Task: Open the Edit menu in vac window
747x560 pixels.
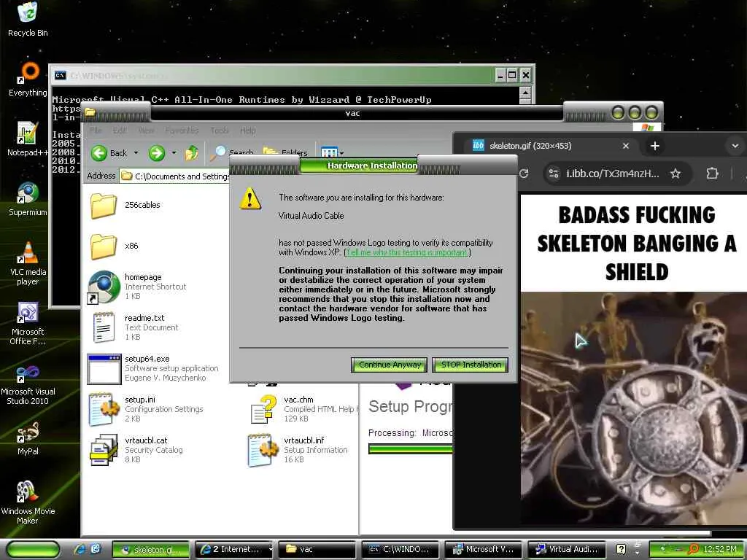Action: tap(120, 130)
